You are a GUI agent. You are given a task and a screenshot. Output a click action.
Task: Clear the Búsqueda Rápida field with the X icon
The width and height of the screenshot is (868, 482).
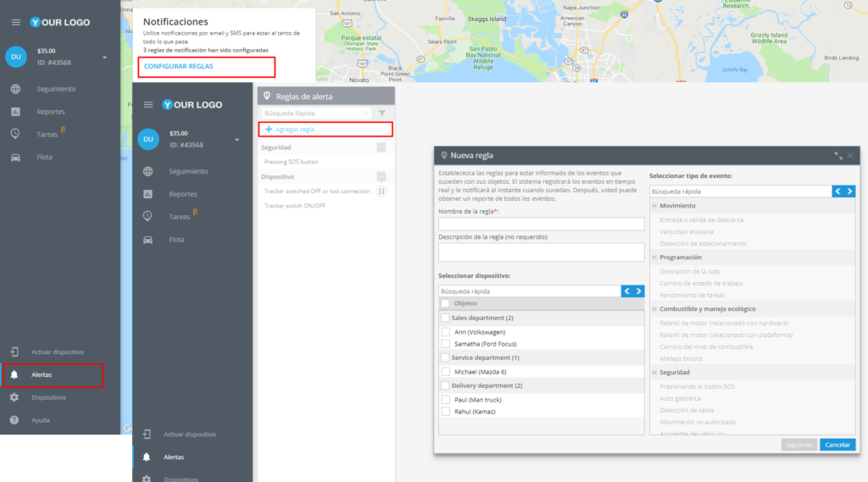(x=365, y=113)
